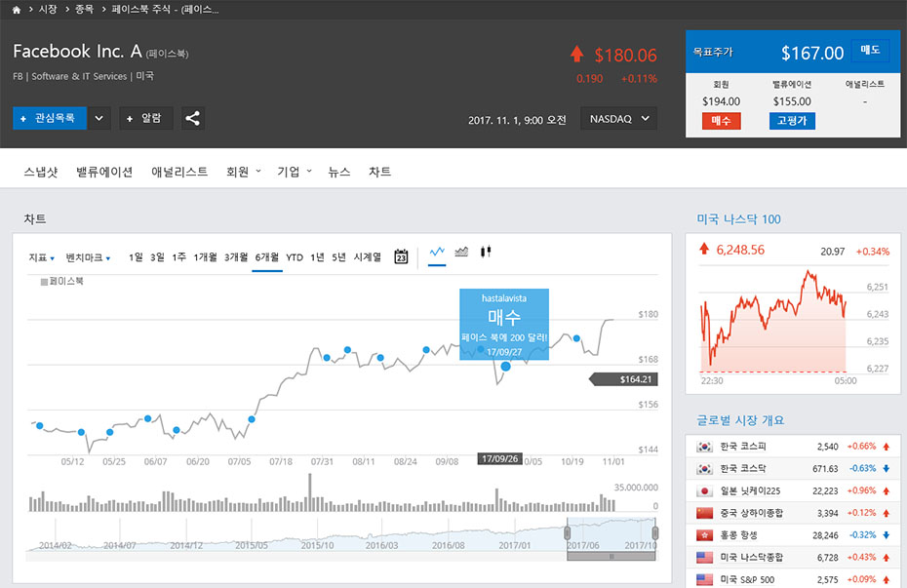
Task: Expand the 기업 menu dropdown
Action: coord(295,172)
